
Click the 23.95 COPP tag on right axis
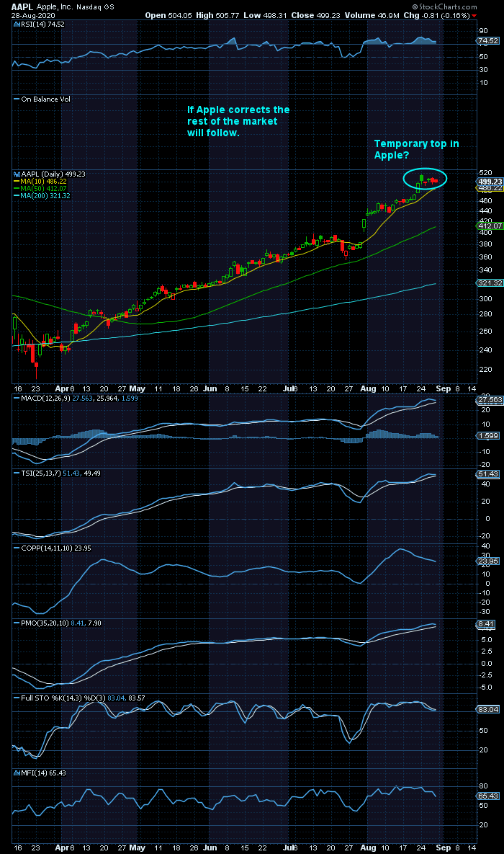click(x=489, y=561)
